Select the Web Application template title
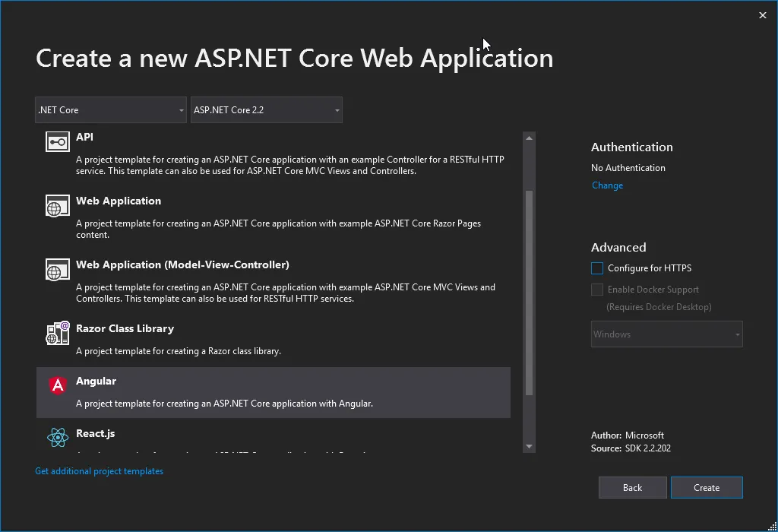778x532 pixels. click(x=119, y=201)
